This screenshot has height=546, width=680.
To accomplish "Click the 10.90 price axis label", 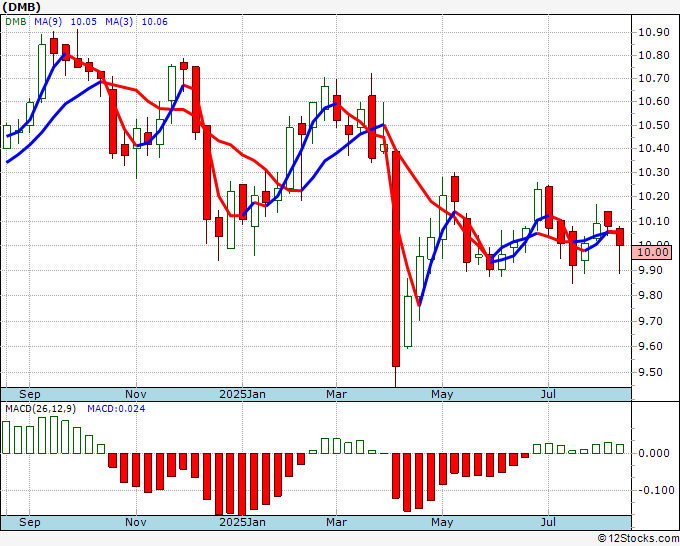I will click(654, 33).
